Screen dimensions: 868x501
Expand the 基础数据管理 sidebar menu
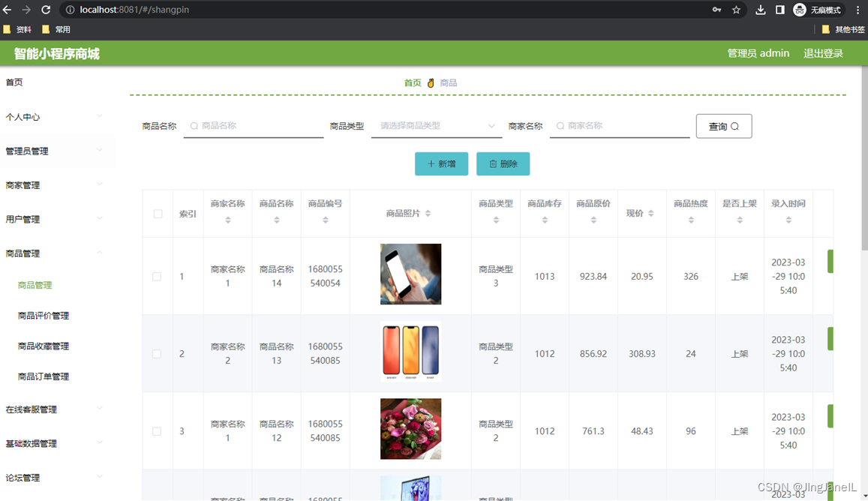point(58,442)
